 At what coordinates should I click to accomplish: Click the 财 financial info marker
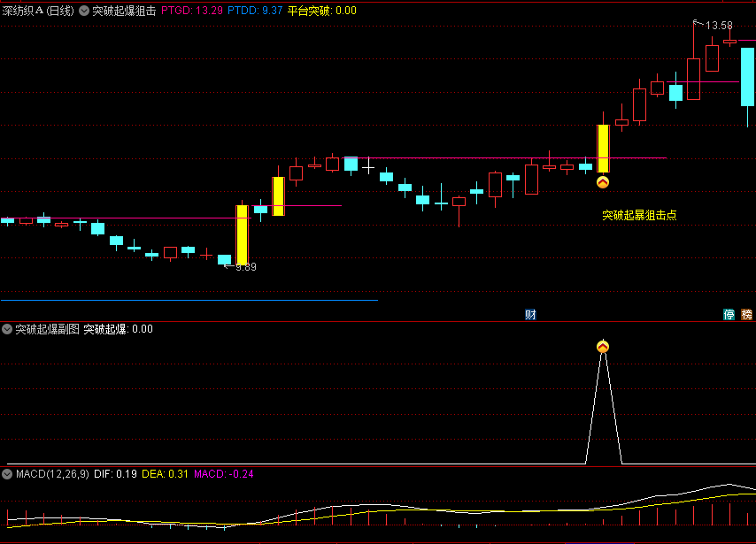point(530,315)
